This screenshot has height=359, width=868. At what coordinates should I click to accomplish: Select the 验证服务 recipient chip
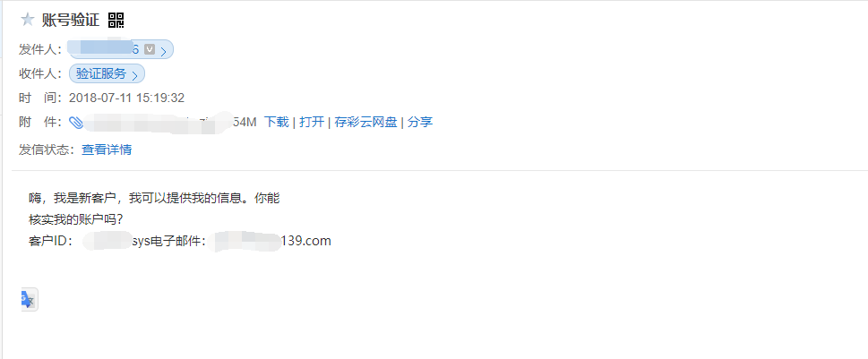point(107,73)
